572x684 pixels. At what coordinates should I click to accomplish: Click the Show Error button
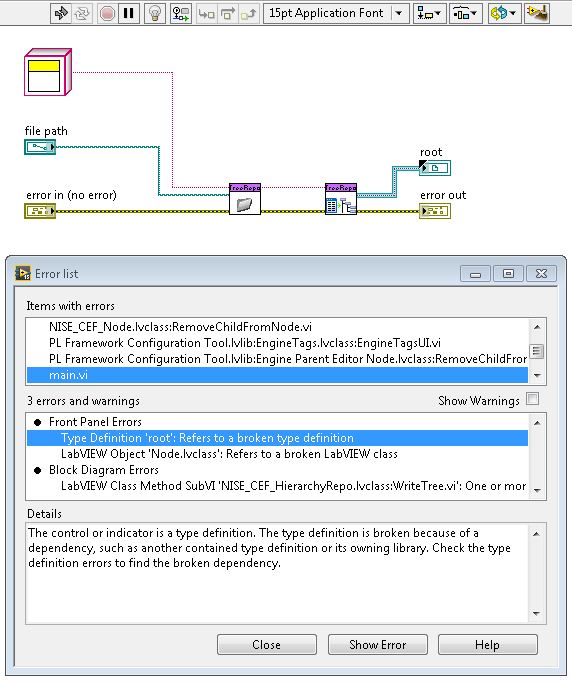click(x=378, y=644)
